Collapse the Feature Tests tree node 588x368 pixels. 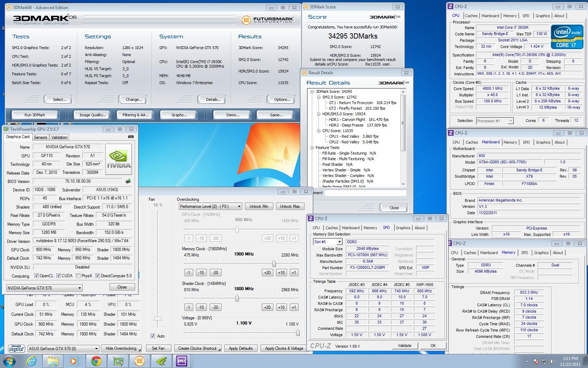pyautogui.click(x=312, y=148)
